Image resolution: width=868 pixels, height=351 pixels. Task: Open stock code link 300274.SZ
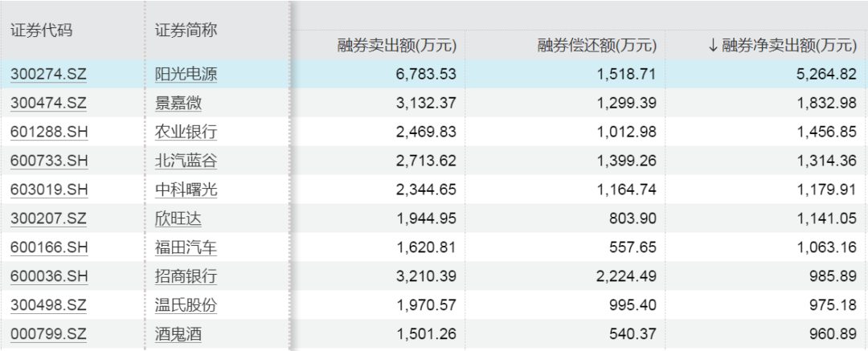click(49, 74)
